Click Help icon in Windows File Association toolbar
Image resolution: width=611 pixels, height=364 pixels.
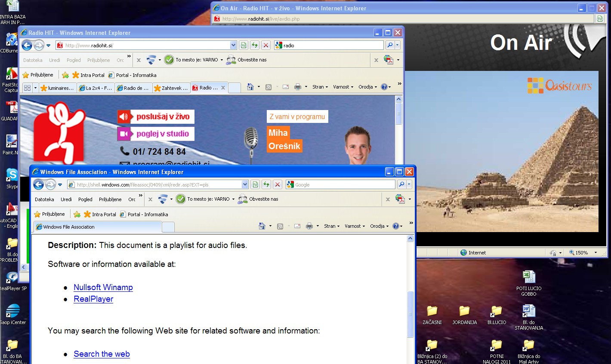coord(396,226)
